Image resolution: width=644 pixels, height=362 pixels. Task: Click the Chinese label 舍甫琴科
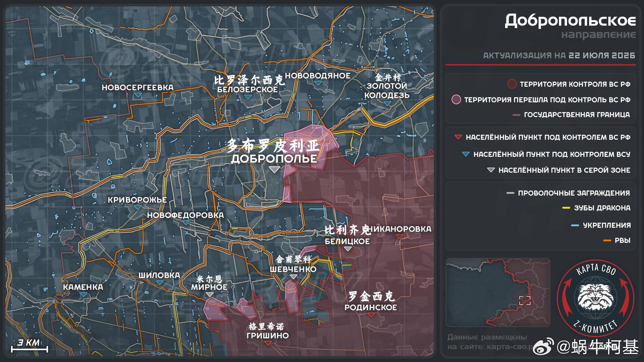point(294,259)
